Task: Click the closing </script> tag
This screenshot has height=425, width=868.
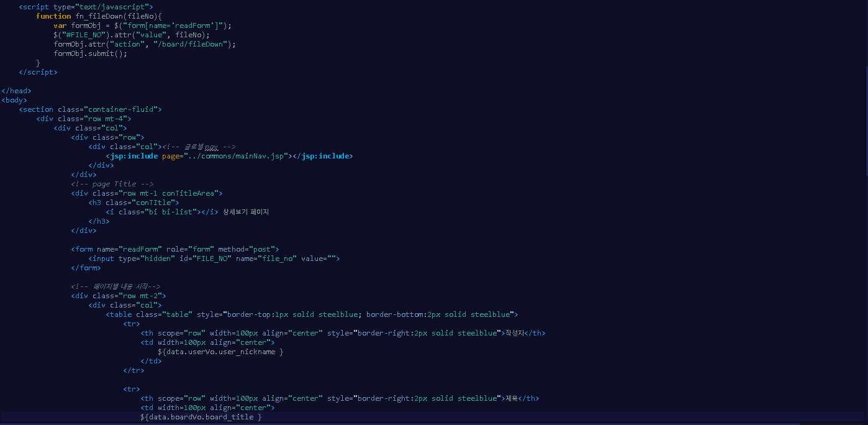Action: (38, 72)
